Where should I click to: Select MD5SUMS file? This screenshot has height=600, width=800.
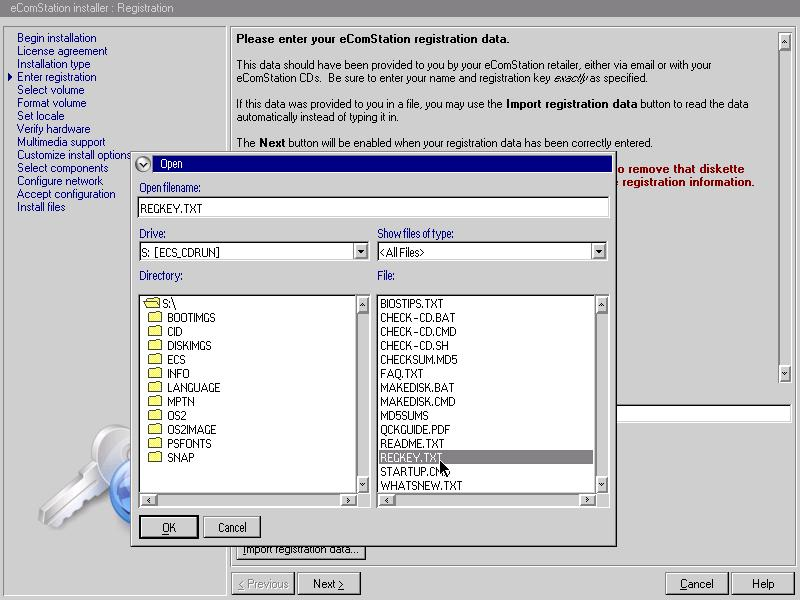[405, 415]
